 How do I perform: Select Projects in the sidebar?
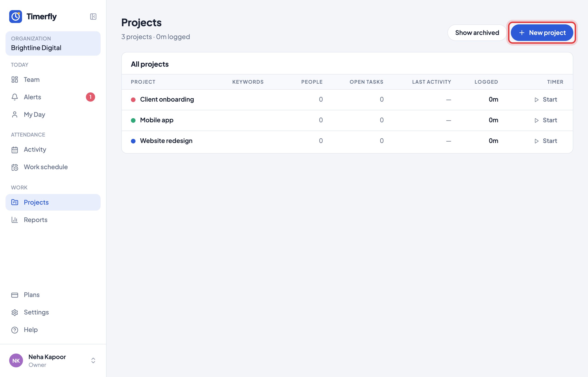pos(53,202)
